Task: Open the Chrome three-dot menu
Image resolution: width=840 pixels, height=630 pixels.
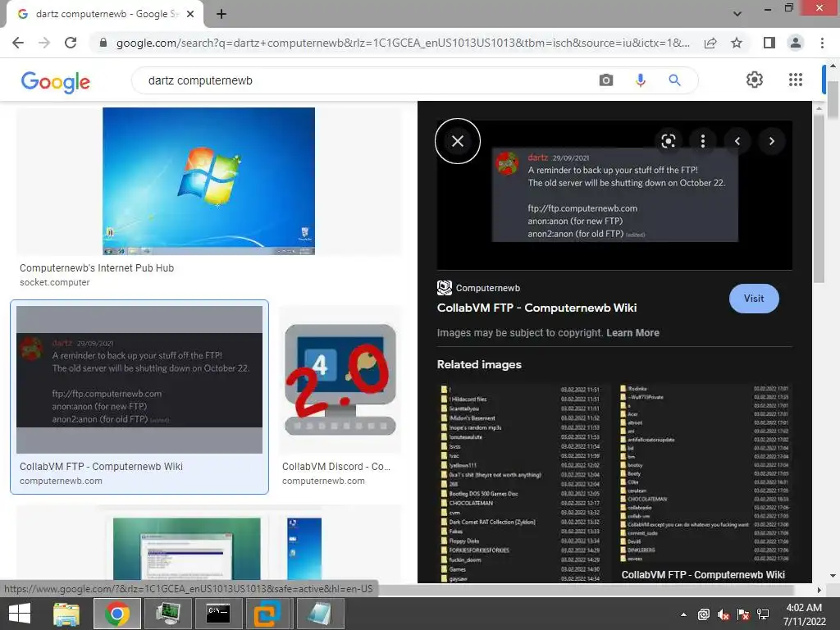Action: 822,43
